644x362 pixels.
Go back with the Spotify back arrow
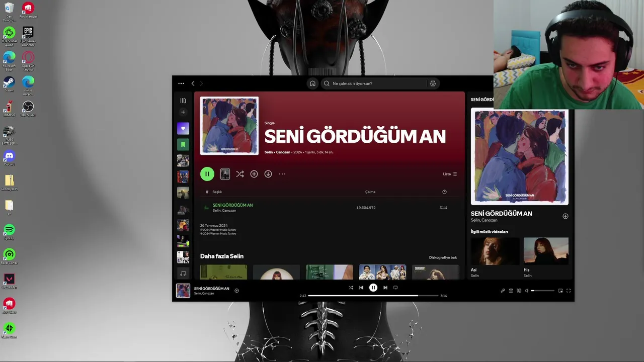(x=193, y=83)
